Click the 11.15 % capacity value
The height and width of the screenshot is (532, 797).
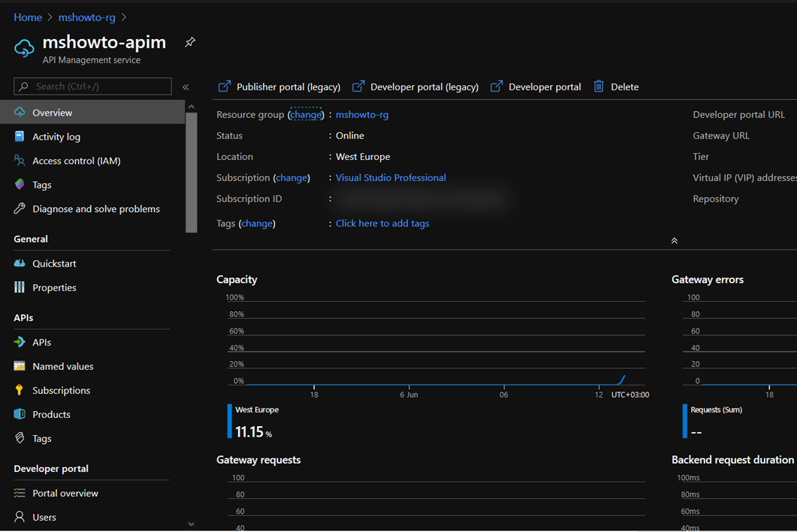[254, 432]
